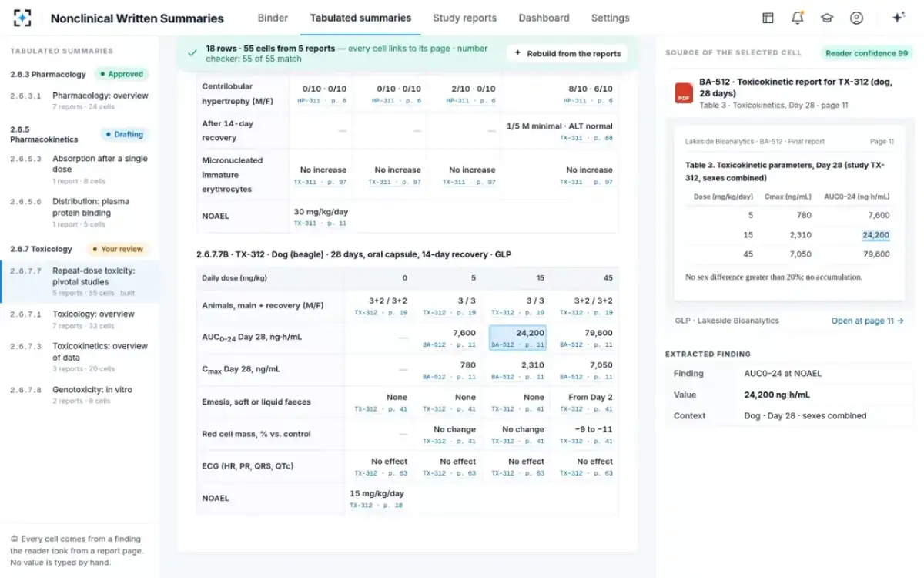The image size is (924, 578).
Task: Click the sparkle assistant icon
Action: coord(898,18)
